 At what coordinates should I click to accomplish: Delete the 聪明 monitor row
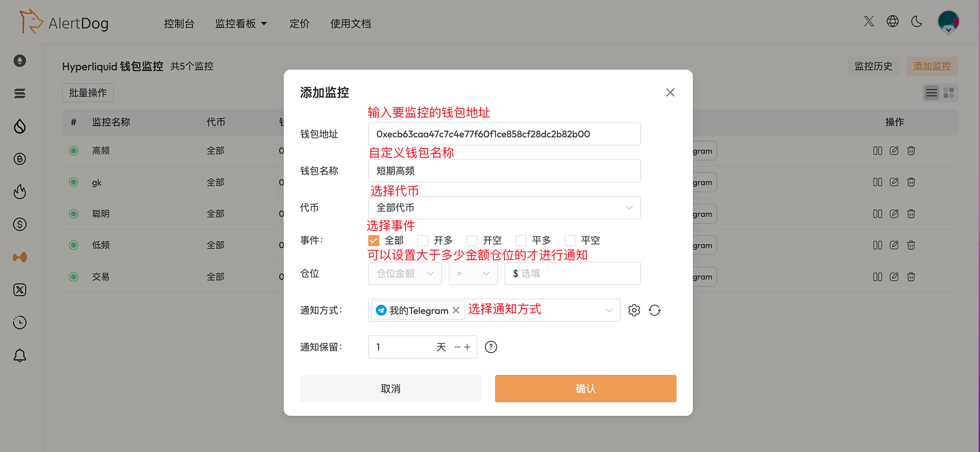(911, 213)
